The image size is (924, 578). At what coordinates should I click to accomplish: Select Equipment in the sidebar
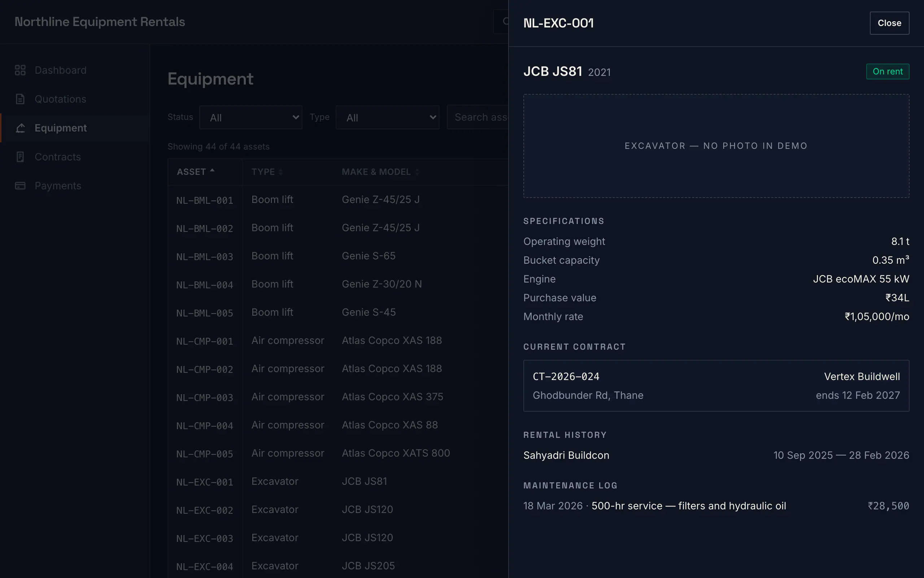(75, 128)
